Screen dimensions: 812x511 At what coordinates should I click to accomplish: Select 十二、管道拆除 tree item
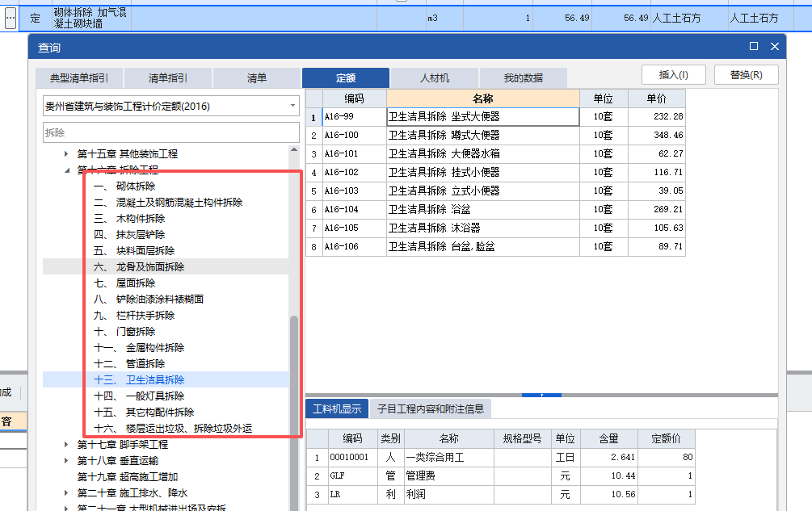point(129,363)
